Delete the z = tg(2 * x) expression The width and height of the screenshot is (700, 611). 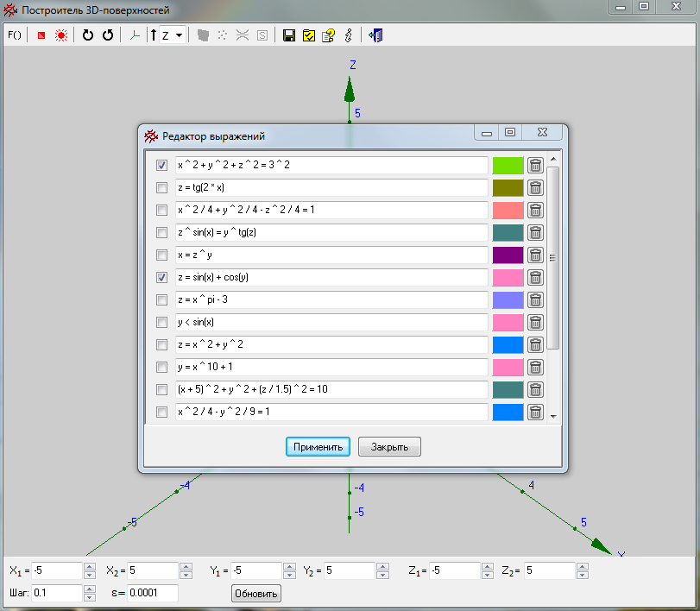tap(535, 187)
